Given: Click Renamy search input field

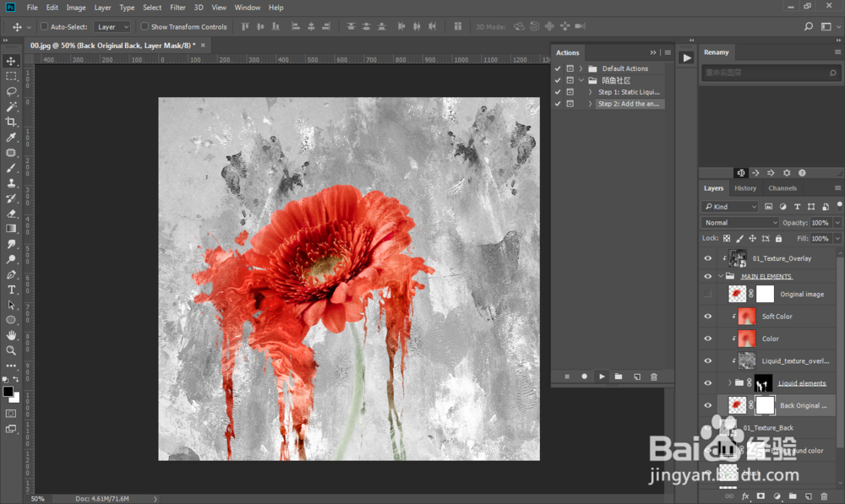Looking at the screenshot, I should click(770, 72).
